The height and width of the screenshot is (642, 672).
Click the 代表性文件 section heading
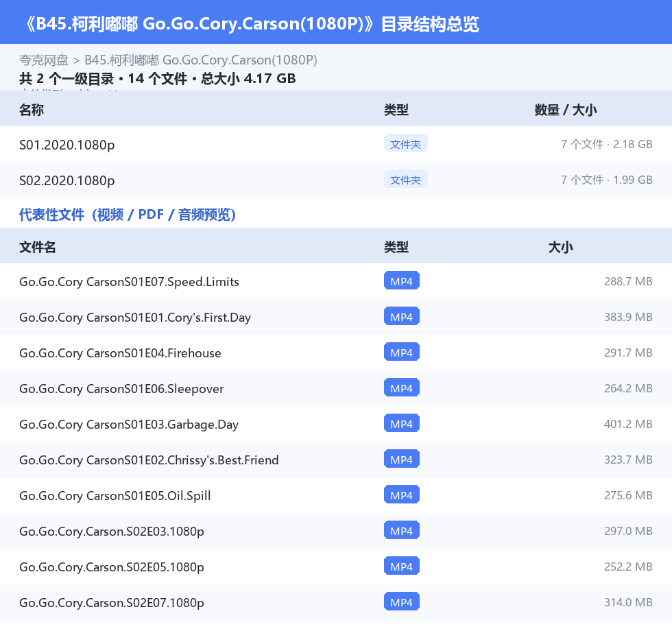pyautogui.click(x=128, y=214)
